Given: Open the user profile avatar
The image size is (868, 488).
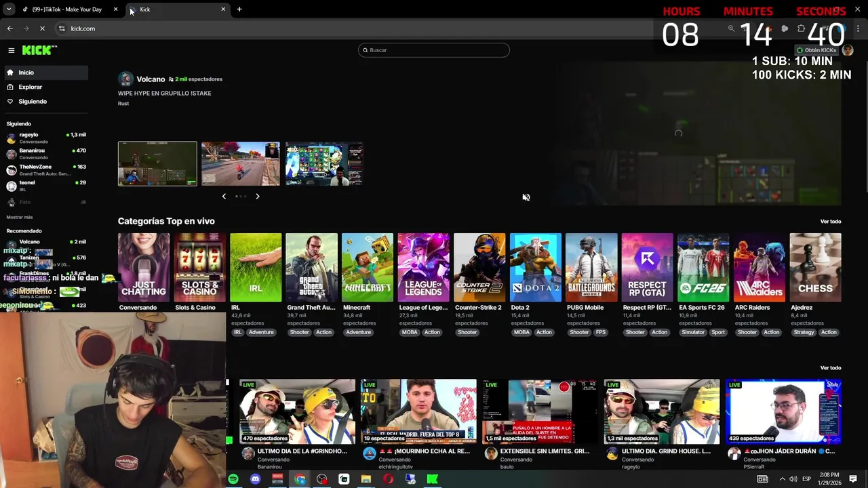Looking at the screenshot, I should tap(847, 50).
